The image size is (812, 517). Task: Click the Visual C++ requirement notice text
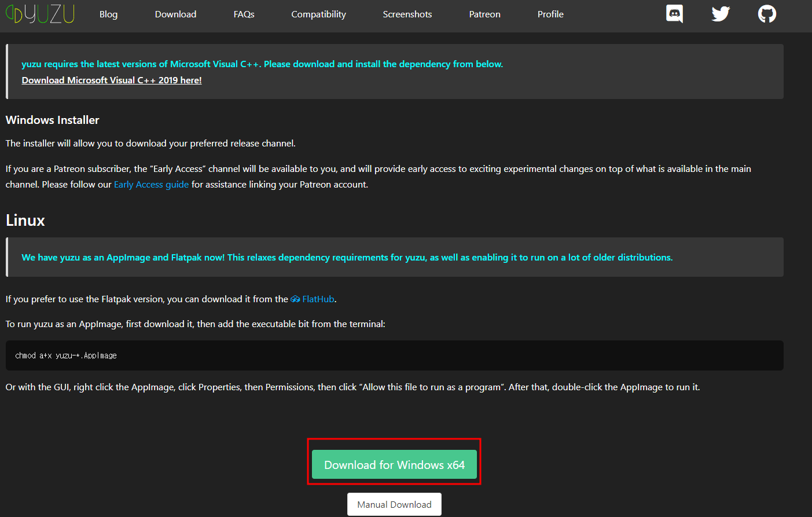coord(262,64)
